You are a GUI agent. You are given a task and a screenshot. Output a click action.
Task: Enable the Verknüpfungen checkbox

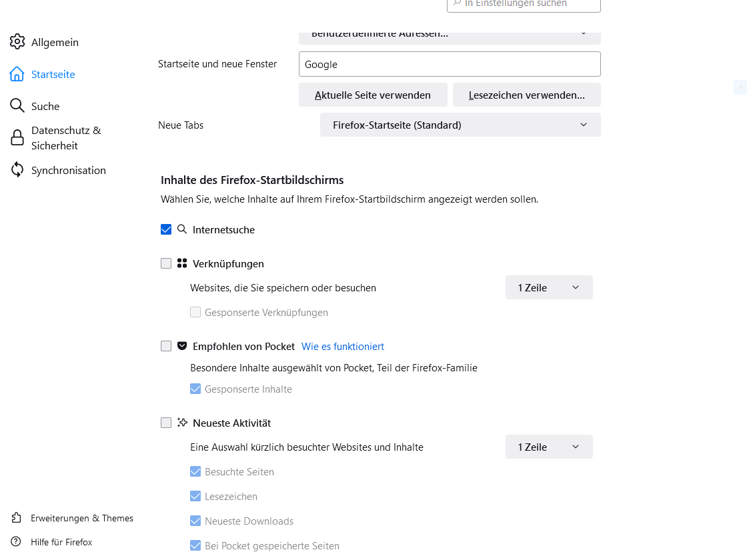tap(166, 263)
